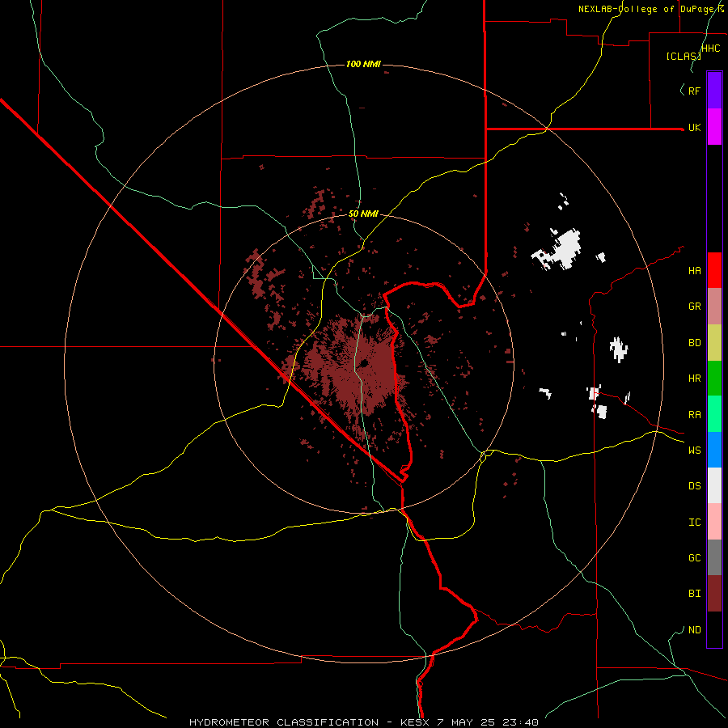
Task: Select the dark green HR legend swatch
Action: 714,379
